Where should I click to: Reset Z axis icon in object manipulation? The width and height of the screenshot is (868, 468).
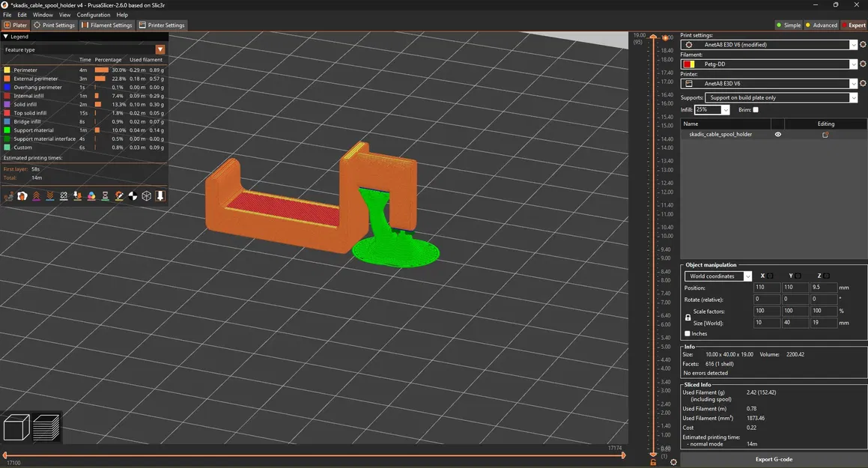[827, 276]
